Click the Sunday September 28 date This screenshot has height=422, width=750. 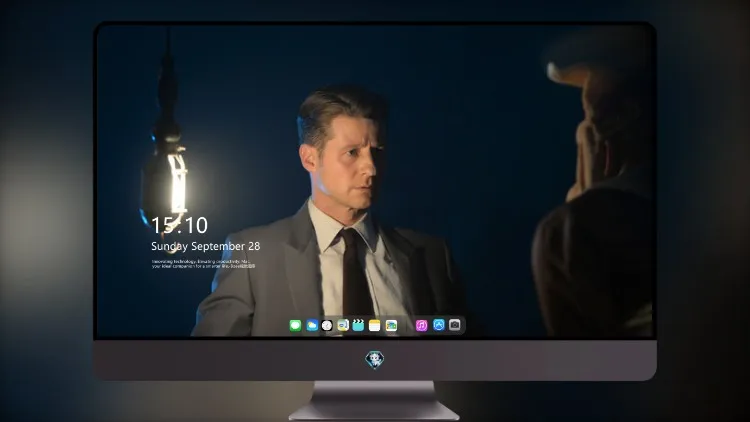(206, 246)
